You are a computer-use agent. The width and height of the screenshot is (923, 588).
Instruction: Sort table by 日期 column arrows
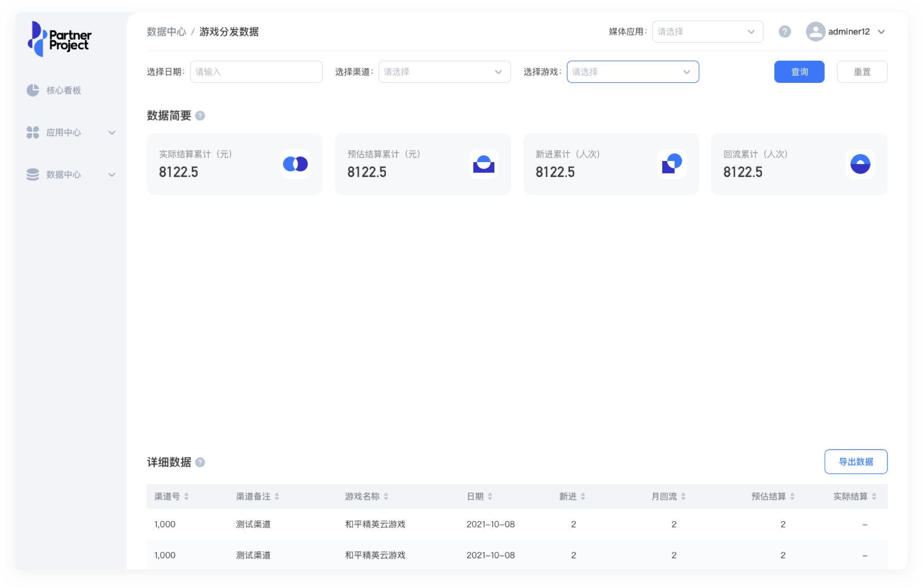[x=490, y=496]
